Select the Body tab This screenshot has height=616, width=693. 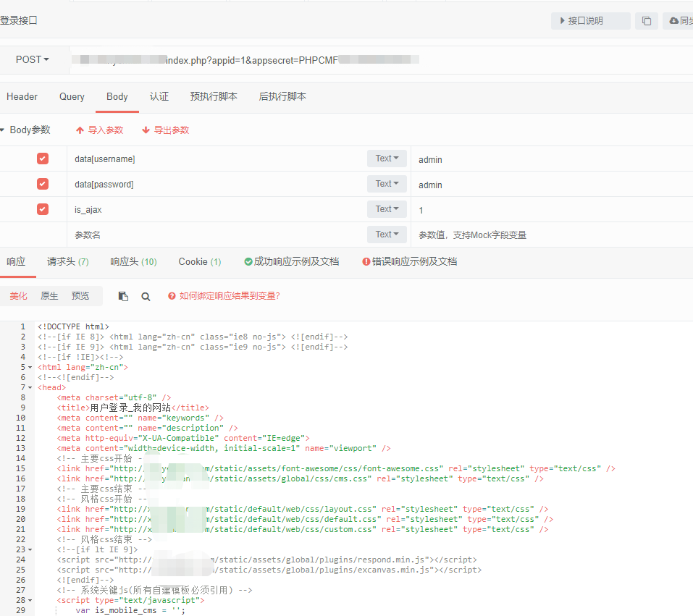[x=117, y=97]
